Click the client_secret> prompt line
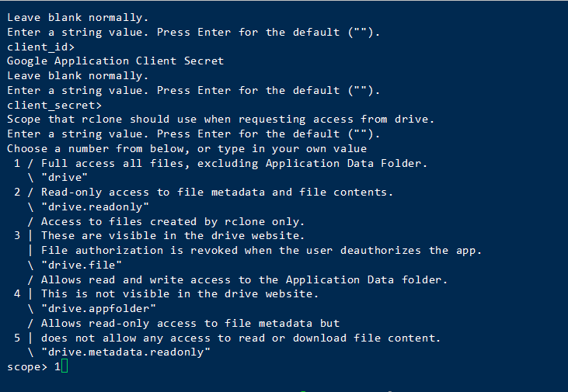The image size is (568, 392). tap(54, 105)
